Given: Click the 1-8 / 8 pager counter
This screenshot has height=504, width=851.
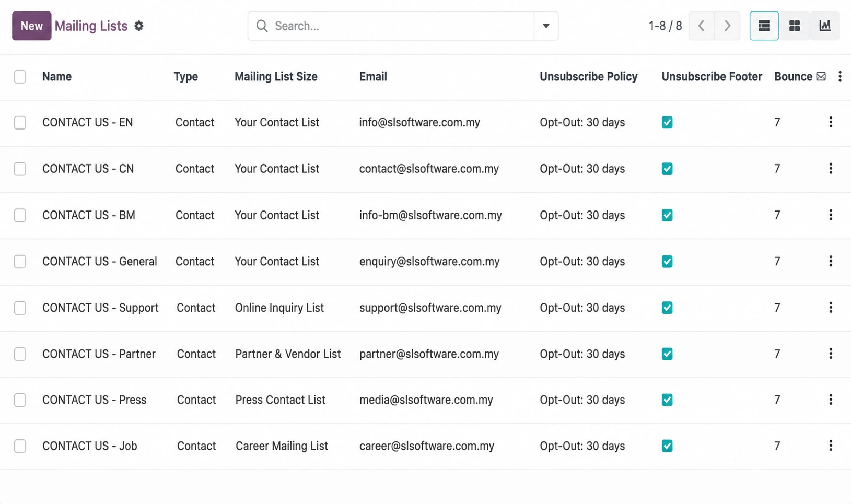Looking at the screenshot, I should click(666, 26).
